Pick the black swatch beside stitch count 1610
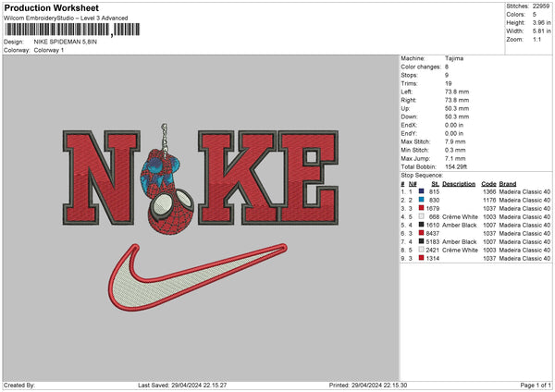This screenshot has height=392, width=555. (421, 225)
